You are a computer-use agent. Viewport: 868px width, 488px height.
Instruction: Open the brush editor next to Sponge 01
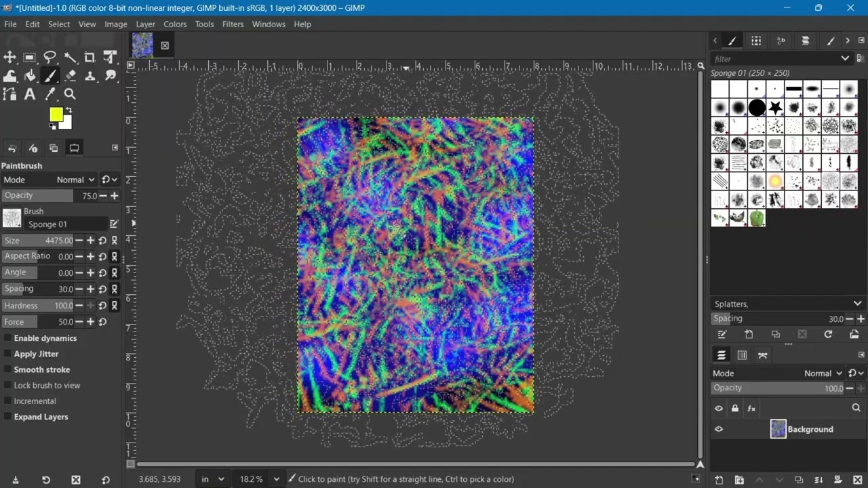click(114, 224)
